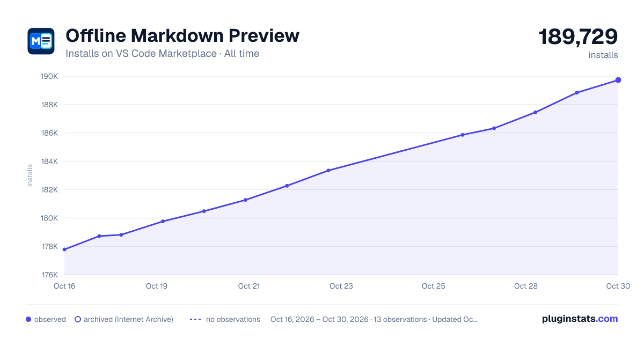Screen dimensions: 644x338
Task: Select the first data point at Oct 16
Action: 64,249
